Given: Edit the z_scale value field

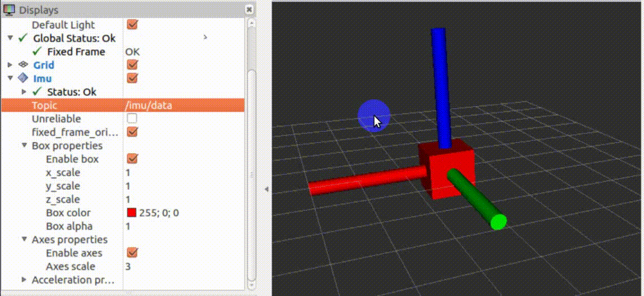Looking at the screenshot, I should tap(184, 199).
